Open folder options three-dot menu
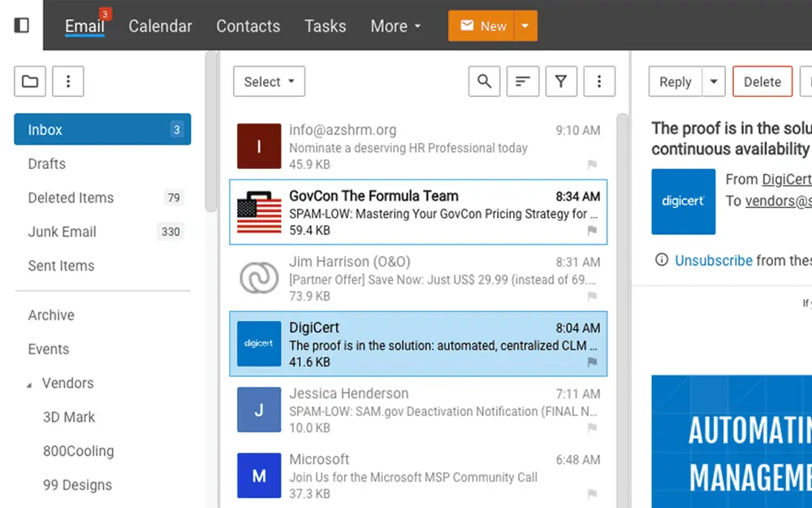Image resolution: width=812 pixels, height=508 pixels. pyautogui.click(x=68, y=81)
